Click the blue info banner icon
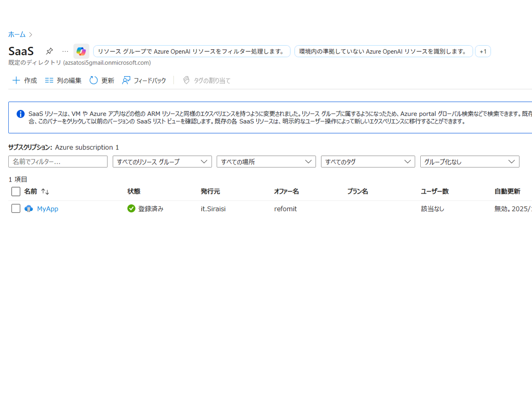 pyautogui.click(x=21, y=114)
